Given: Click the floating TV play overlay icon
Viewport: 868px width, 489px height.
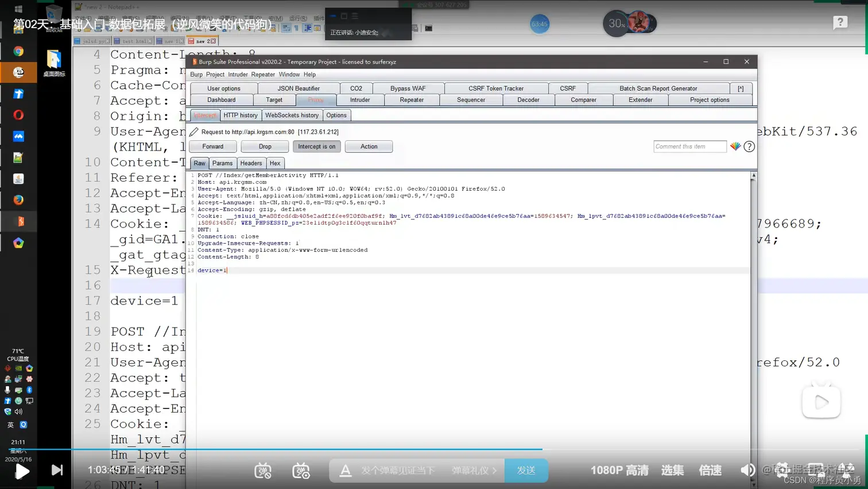Looking at the screenshot, I should [x=821, y=402].
